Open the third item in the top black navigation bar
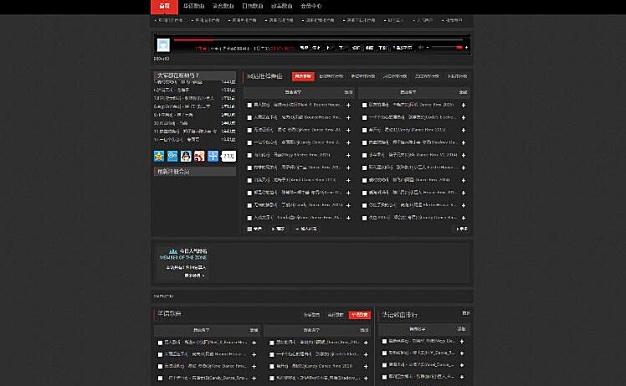Viewport: 626px width, 386px height. [x=223, y=6]
